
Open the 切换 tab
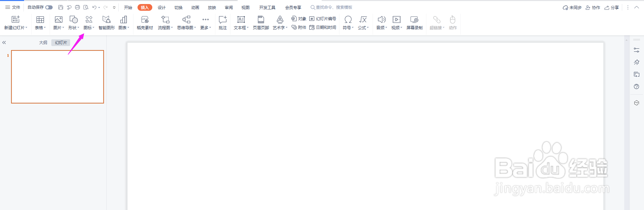(178, 7)
